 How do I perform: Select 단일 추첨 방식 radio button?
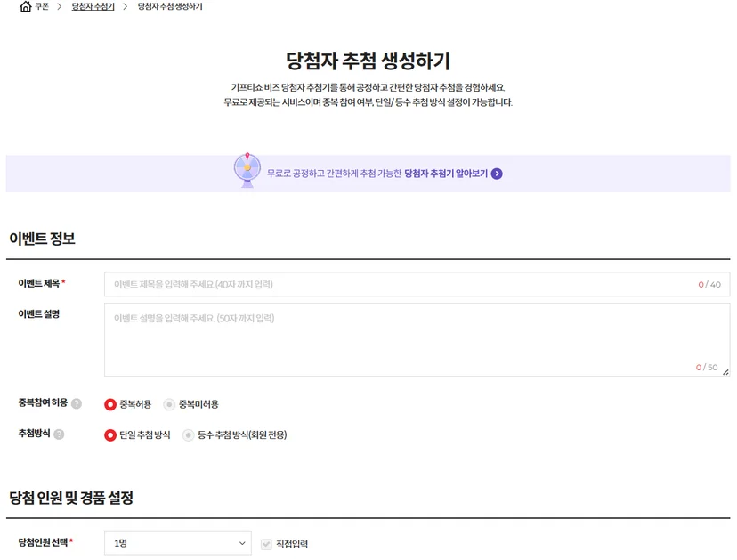coord(110,435)
